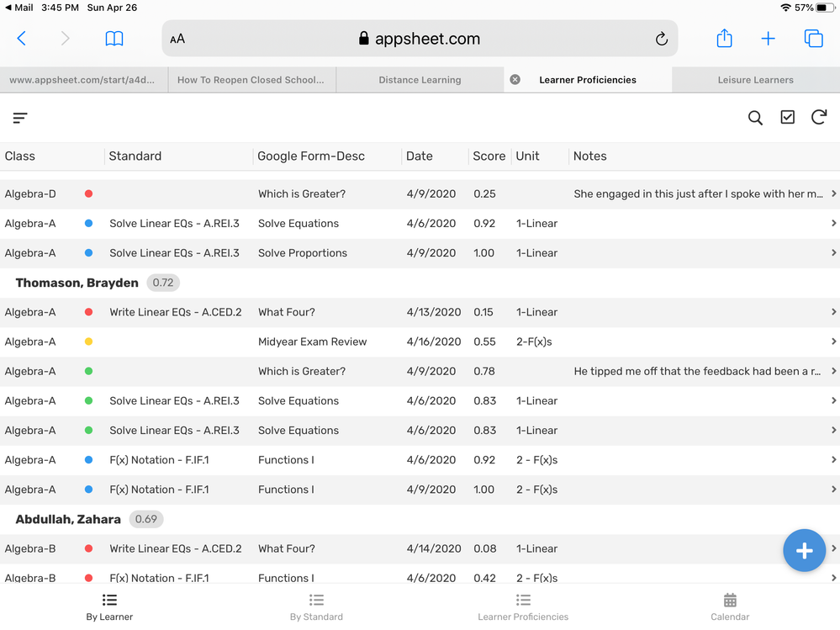The height and width of the screenshot is (630, 840).
Task: Open the Calendar view
Action: 730,607
